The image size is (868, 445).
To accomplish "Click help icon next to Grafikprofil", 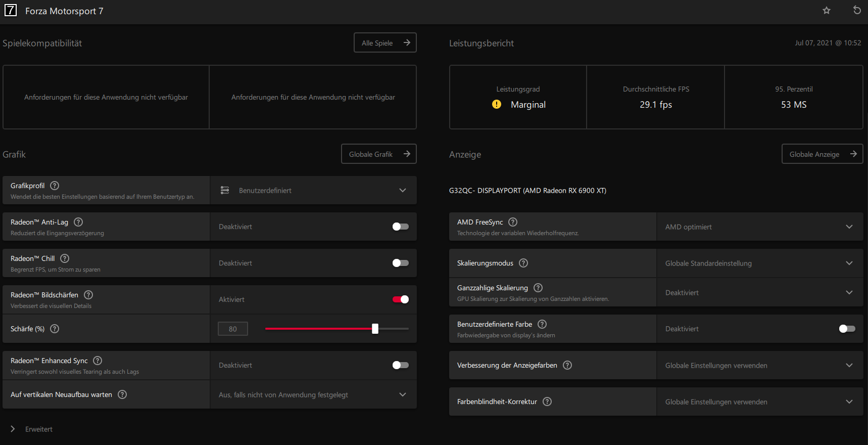I will click(55, 186).
